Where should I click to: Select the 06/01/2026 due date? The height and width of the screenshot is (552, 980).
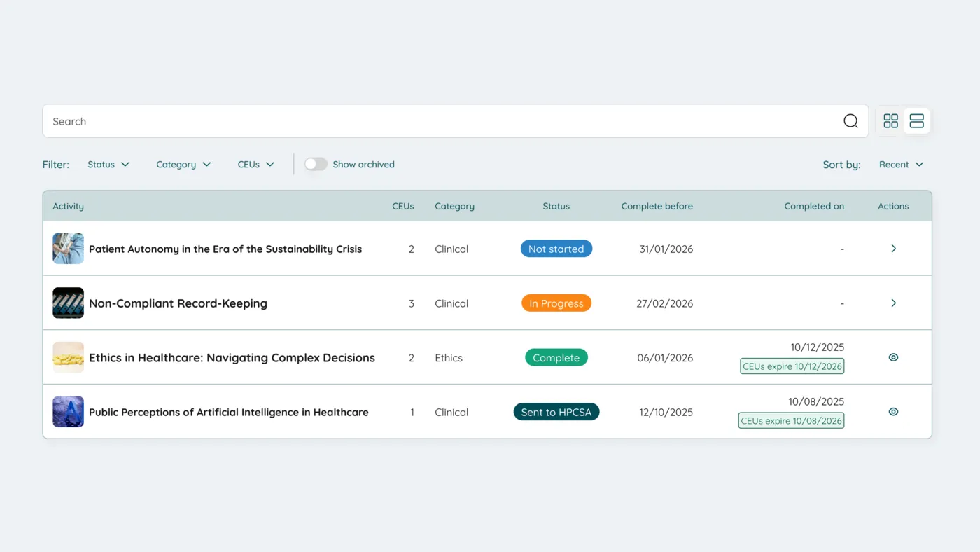665,358
